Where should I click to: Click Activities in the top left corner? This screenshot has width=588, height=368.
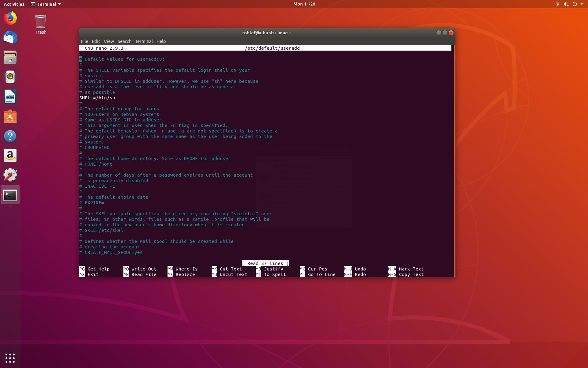click(14, 4)
